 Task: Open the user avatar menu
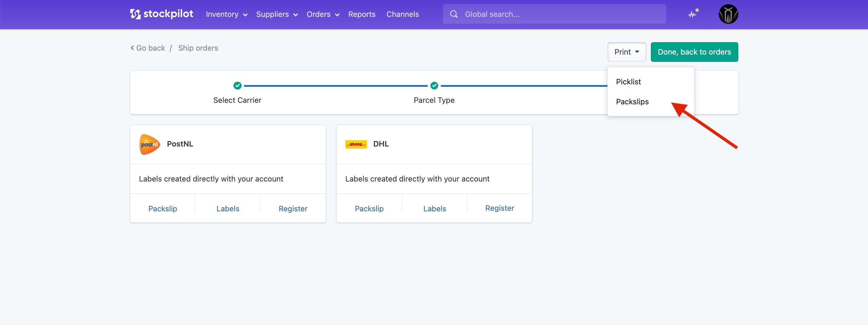[728, 14]
